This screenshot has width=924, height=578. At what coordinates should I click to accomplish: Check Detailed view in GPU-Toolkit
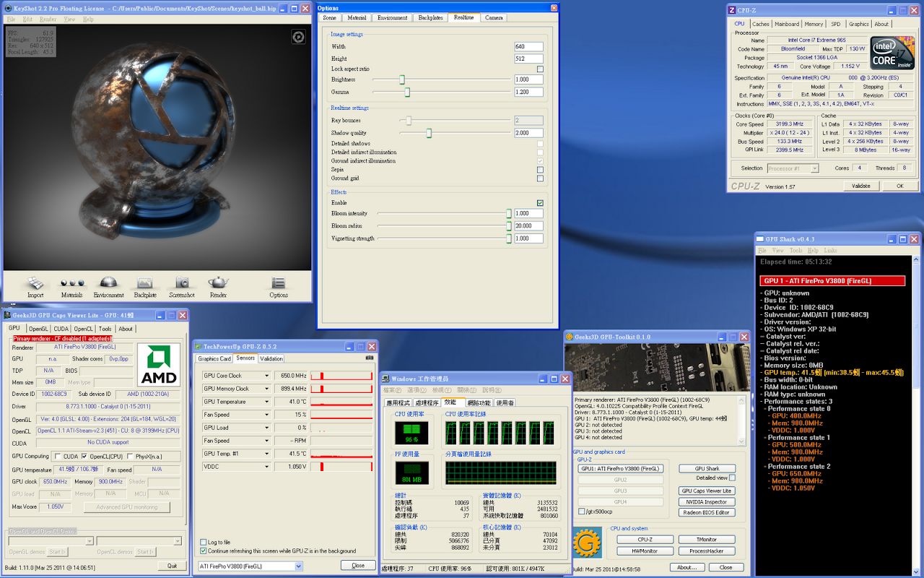[x=732, y=478]
